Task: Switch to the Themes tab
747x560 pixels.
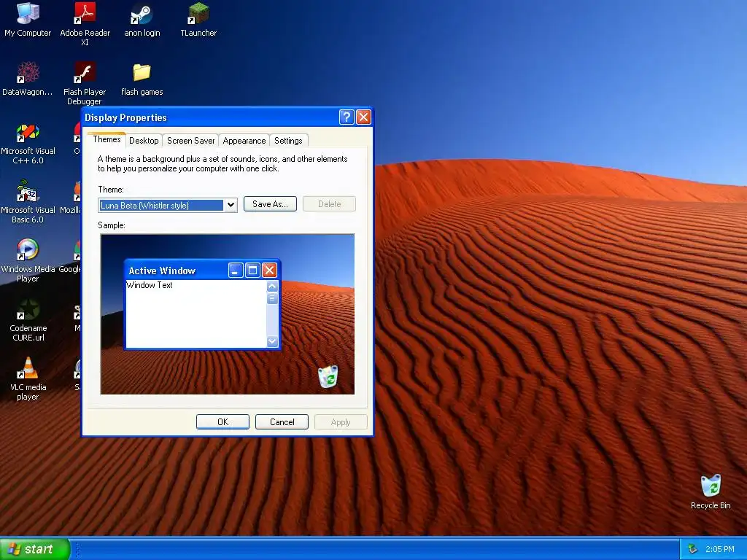Action: click(107, 139)
